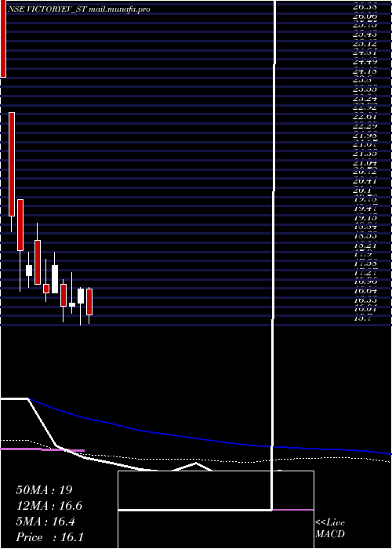The height and width of the screenshot is (549, 392).
Task: Click the 16.33 price axis label
Action: (x=365, y=300)
